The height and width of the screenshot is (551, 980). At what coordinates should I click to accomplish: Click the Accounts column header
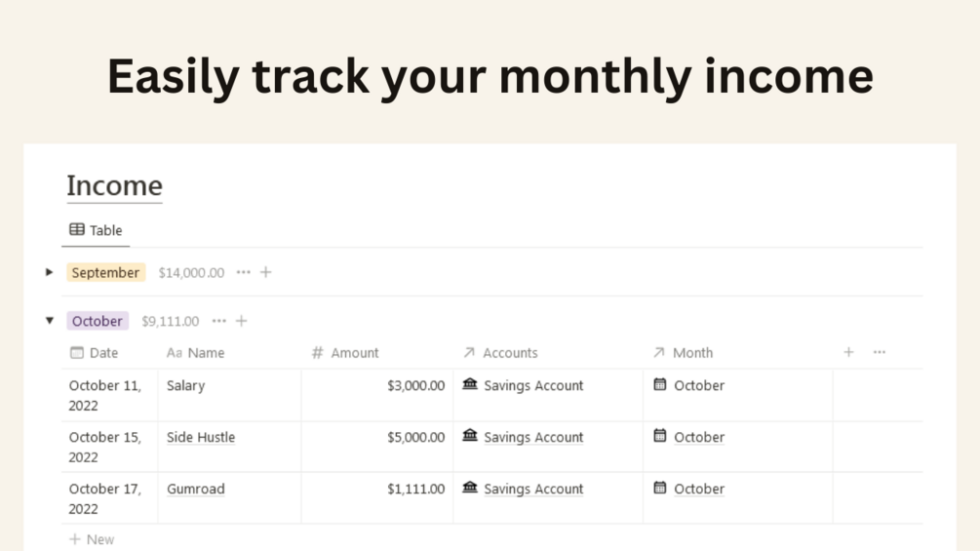pos(501,353)
